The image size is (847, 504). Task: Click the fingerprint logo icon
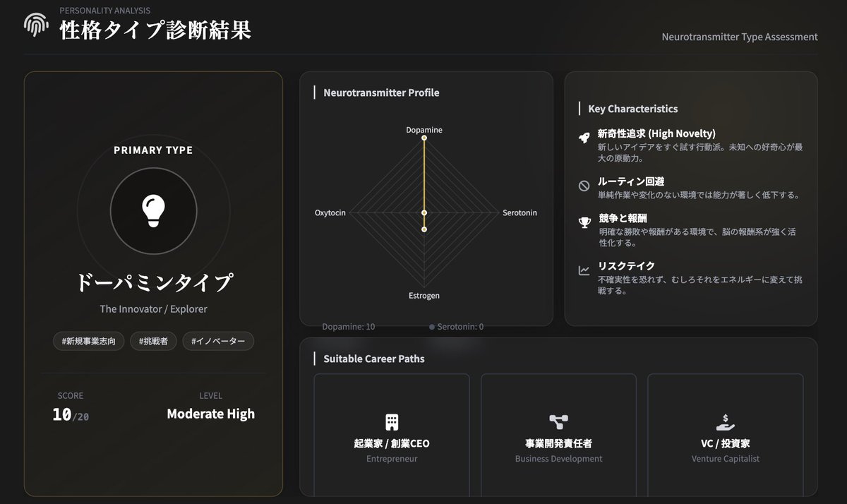36,25
